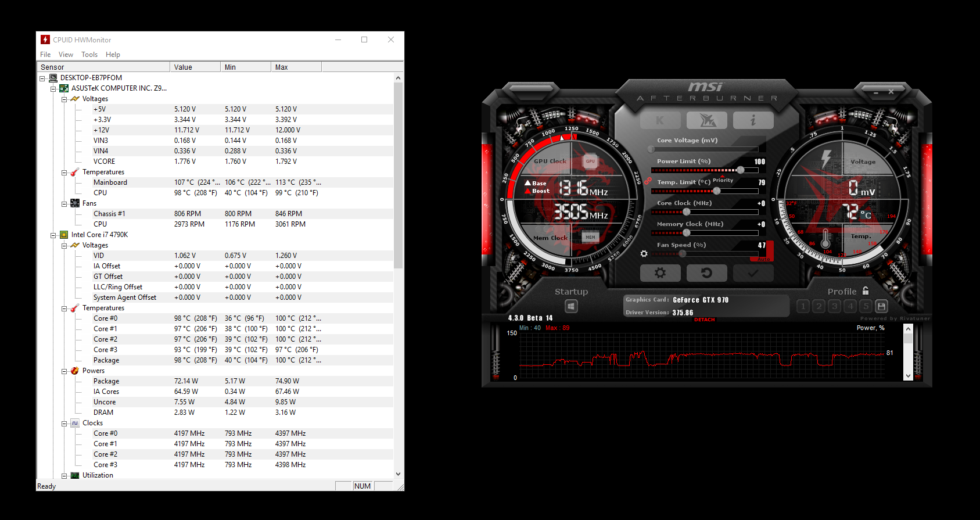The height and width of the screenshot is (520, 980).
Task: Apply Afterburner settings with the checkmark button
Action: (x=753, y=272)
